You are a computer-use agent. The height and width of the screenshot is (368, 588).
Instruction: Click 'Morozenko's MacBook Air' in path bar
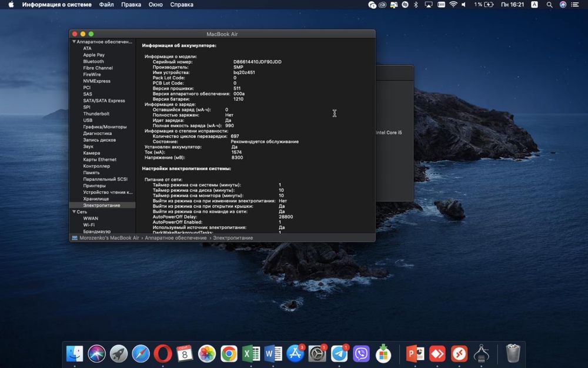tap(109, 238)
